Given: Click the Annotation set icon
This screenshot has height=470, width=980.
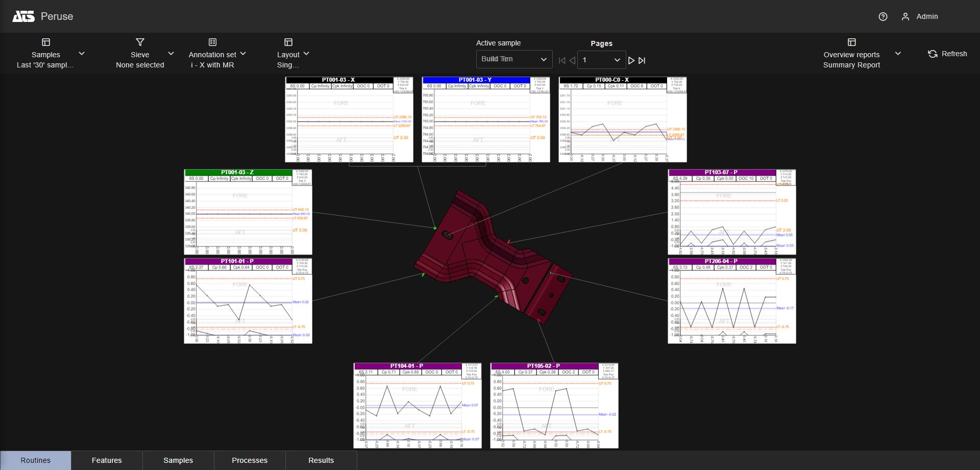Looking at the screenshot, I should pyautogui.click(x=212, y=42).
